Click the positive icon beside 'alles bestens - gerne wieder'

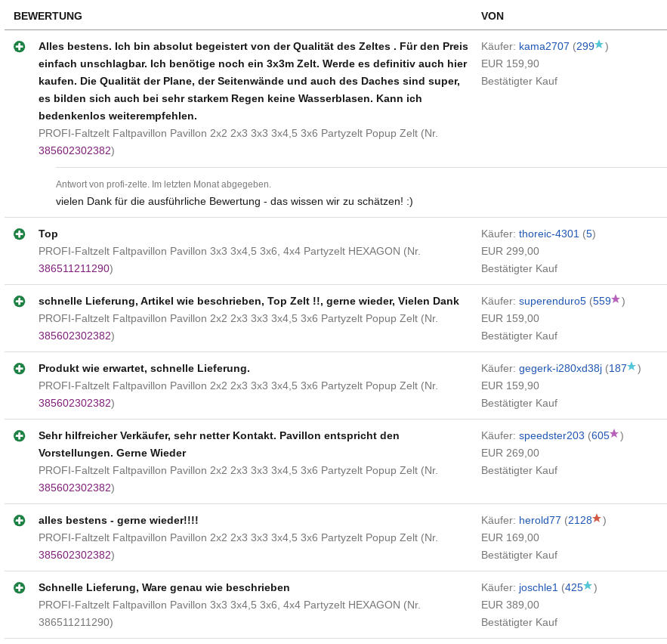19,521
